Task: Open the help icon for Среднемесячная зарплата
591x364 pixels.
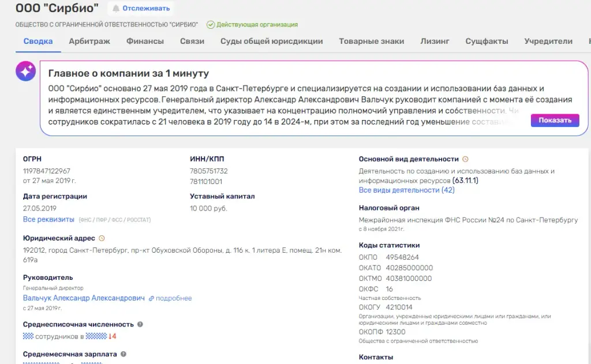Action: pyautogui.click(x=124, y=354)
